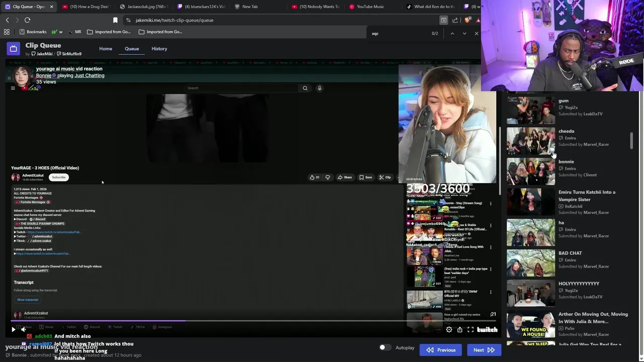The width and height of the screenshot is (644, 362).
Task: Select the HOLYYYYYYYYYYY clip title
Action: point(579,284)
